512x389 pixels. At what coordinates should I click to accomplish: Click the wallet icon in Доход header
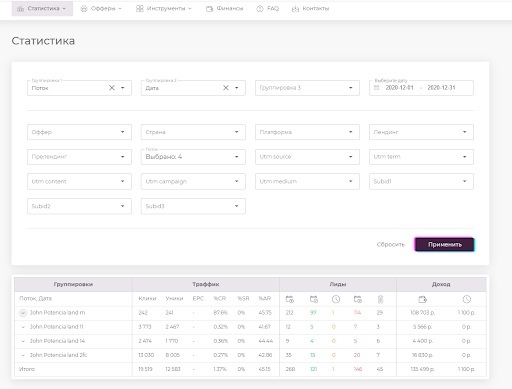[422, 299]
